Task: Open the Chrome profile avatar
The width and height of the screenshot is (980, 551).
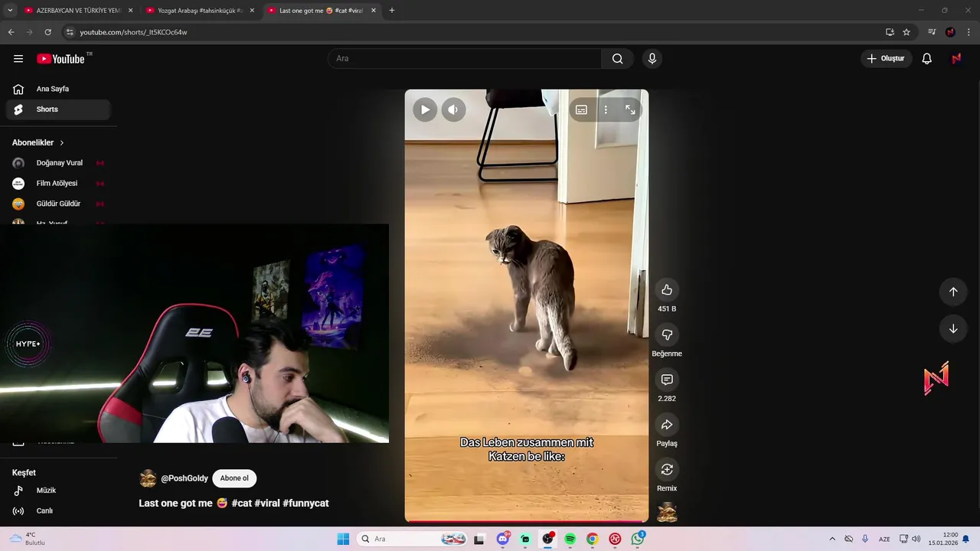Action: (x=950, y=32)
